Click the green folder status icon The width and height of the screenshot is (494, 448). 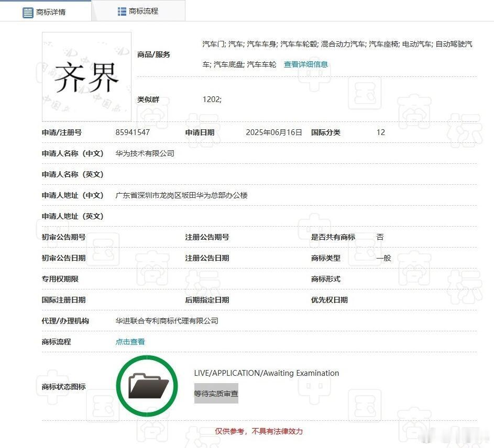pos(147,386)
